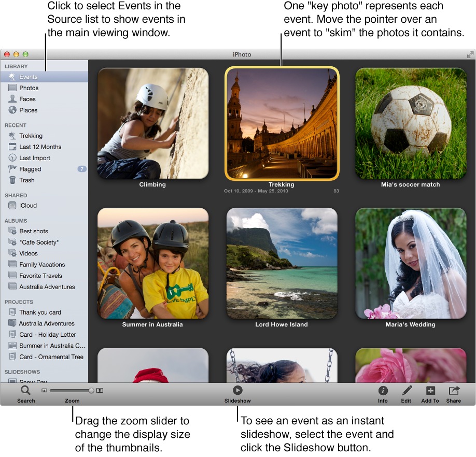476x457 pixels.
Task: Open Places globe in sidebar
Action: pos(28,110)
